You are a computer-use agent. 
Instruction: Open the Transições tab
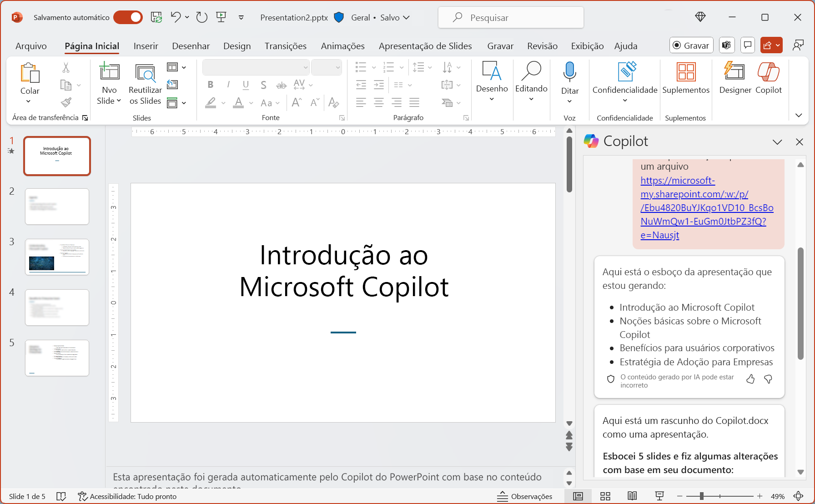pos(286,46)
